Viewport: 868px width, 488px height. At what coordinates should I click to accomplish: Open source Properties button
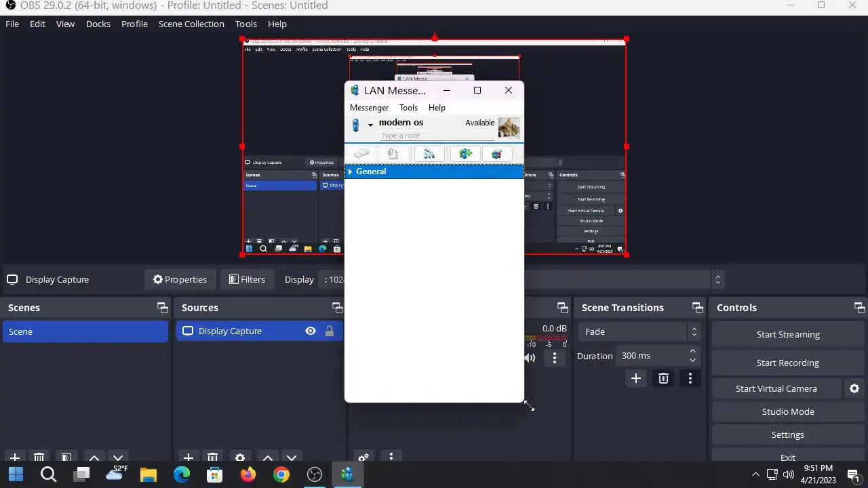(x=180, y=279)
